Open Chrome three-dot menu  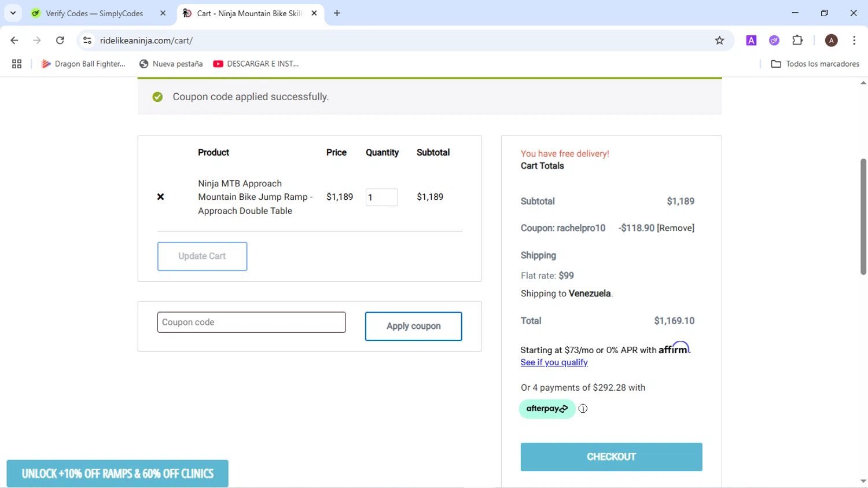pos(854,41)
